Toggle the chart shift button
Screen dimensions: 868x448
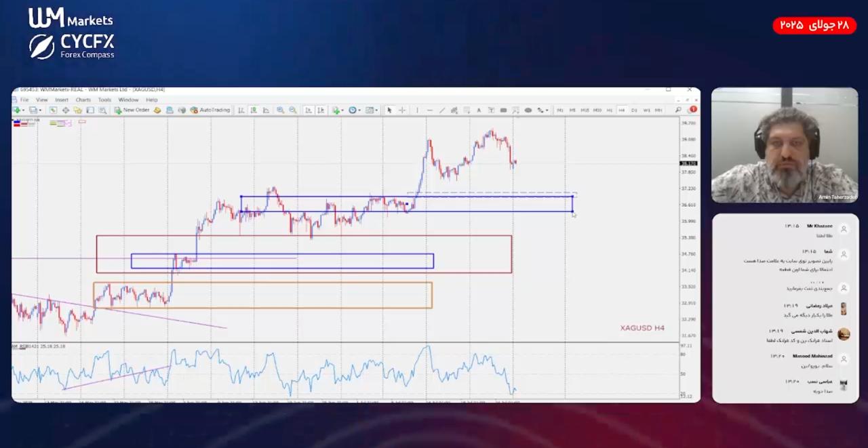point(321,110)
